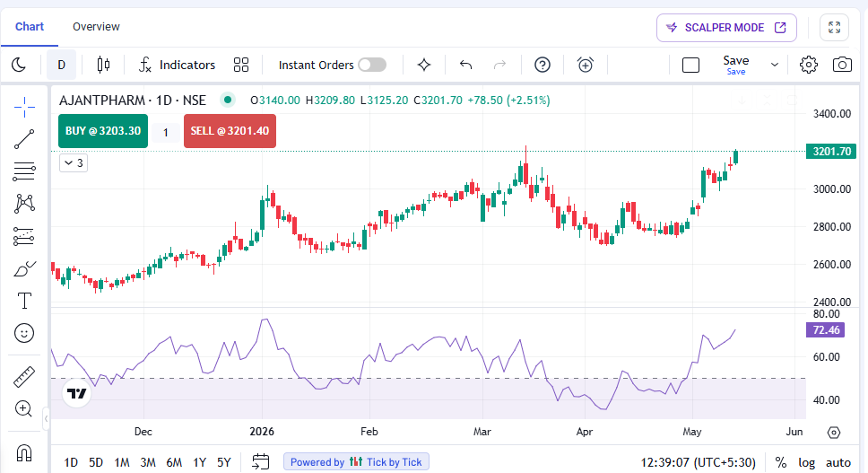Redo chart action

[499, 65]
